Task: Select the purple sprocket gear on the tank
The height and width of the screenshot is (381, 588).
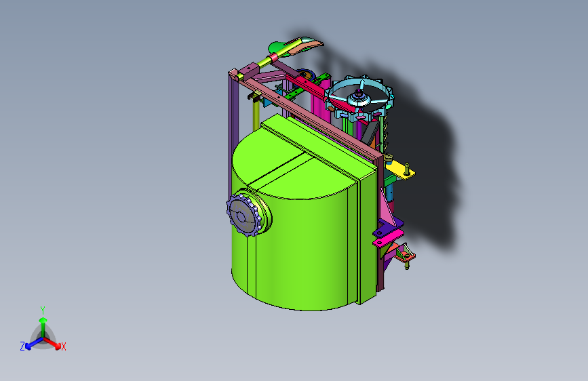Action: tap(242, 215)
